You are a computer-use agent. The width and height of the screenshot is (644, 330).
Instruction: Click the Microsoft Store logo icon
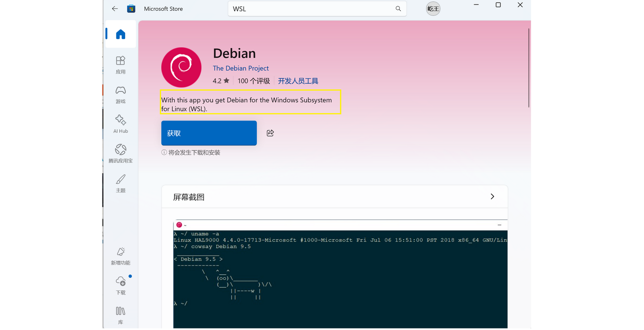pyautogui.click(x=131, y=9)
